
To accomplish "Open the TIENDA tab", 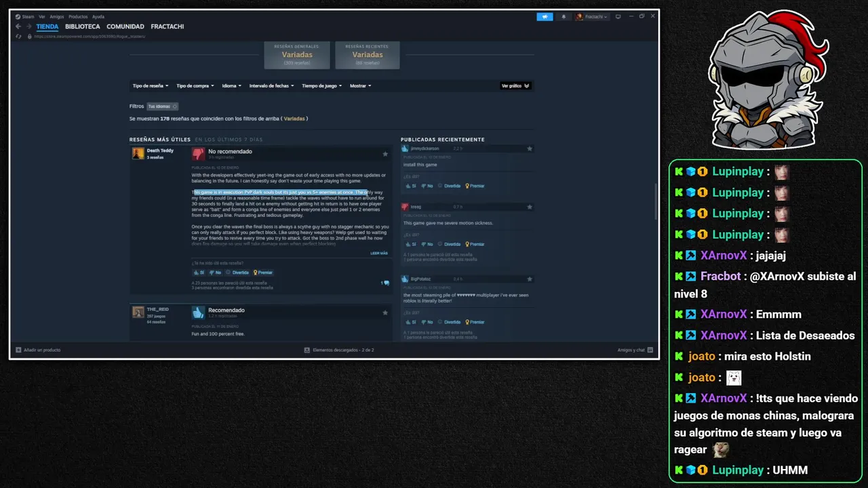I will (47, 26).
